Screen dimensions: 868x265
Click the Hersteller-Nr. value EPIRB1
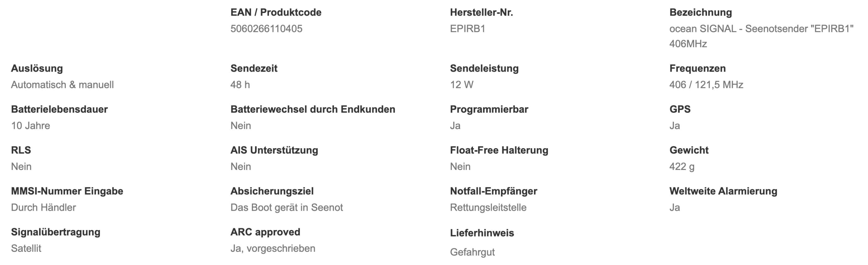click(468, 29)
